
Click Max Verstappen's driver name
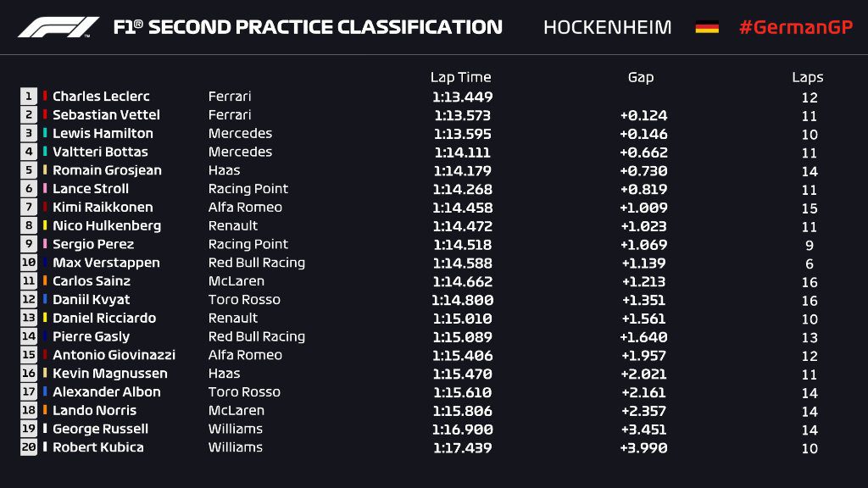click(106, 263)
